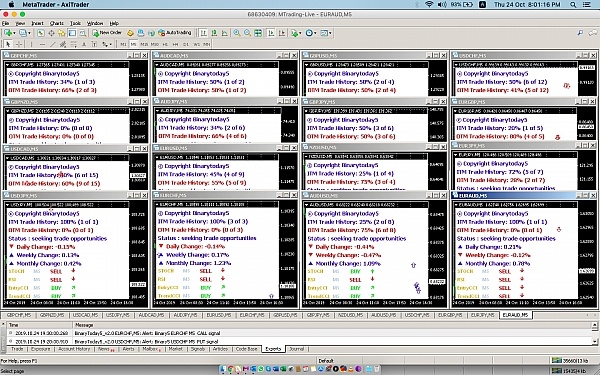Zoom in on the chart

(237, 33)
